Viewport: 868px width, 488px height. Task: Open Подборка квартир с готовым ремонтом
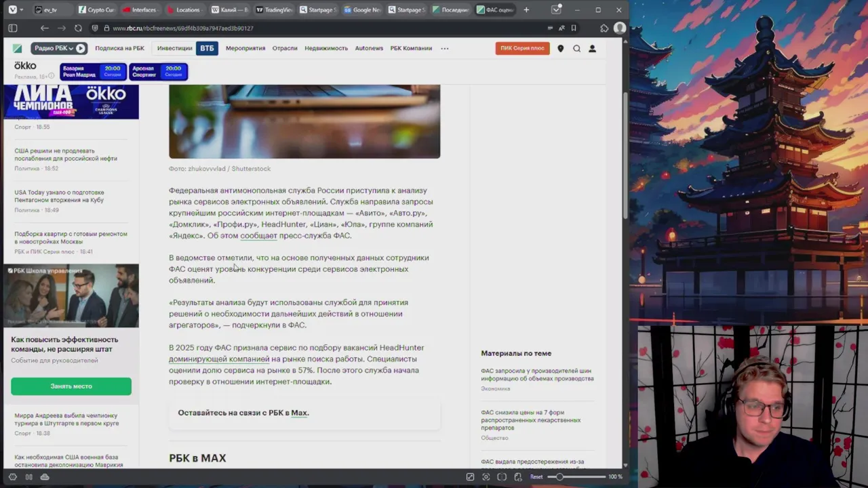(71, 237)
